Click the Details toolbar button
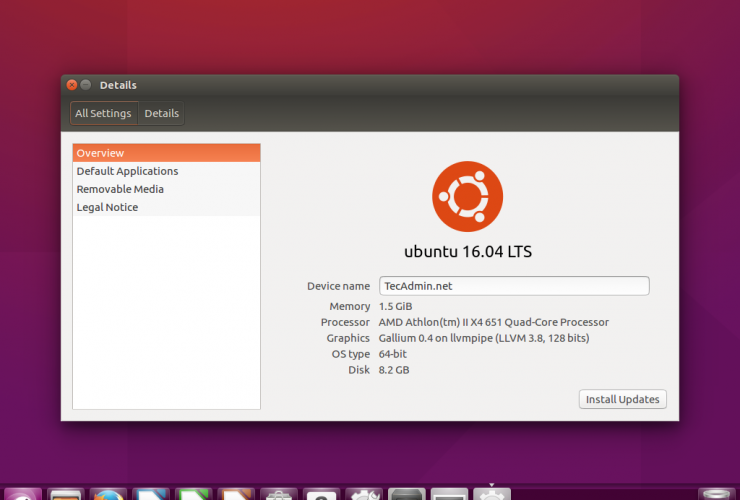The image size is (740, 500). [x=162, y=114]
